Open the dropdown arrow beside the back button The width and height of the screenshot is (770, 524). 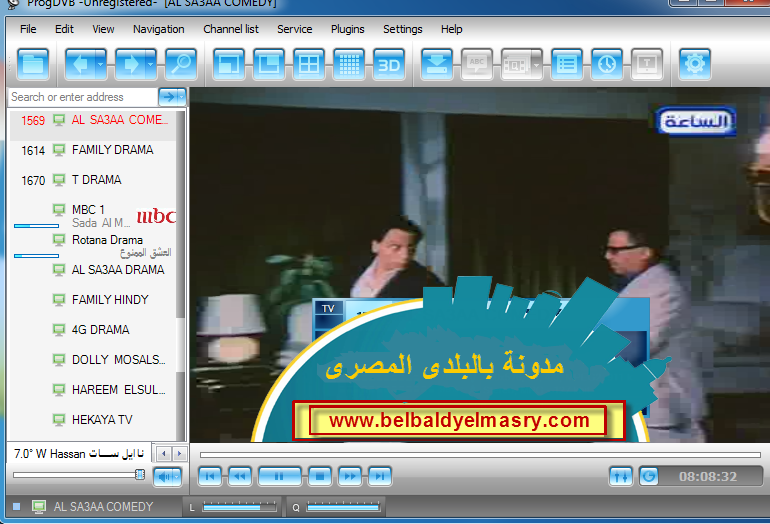click(101, 64)
